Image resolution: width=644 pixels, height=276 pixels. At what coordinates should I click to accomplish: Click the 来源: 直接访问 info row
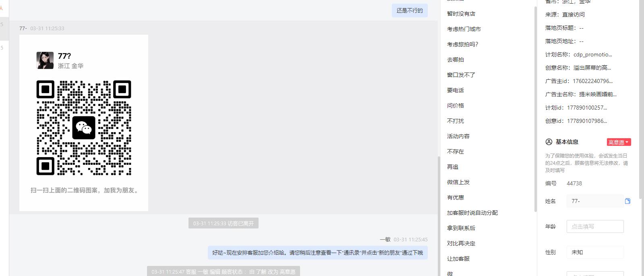pos(565,15)
